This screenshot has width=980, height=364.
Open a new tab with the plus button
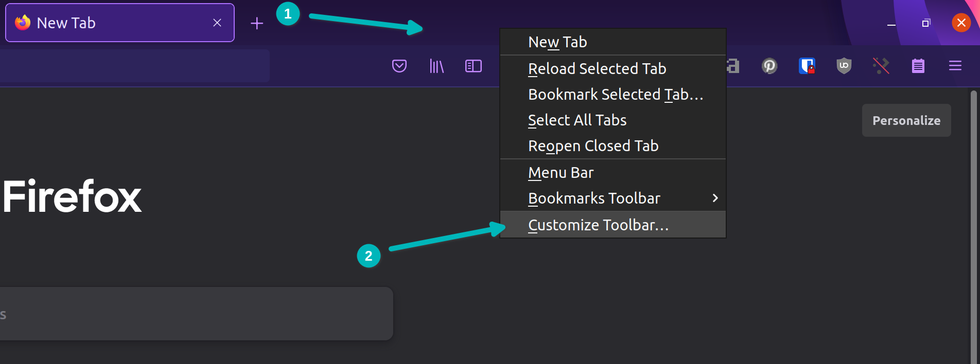point(256,23)
